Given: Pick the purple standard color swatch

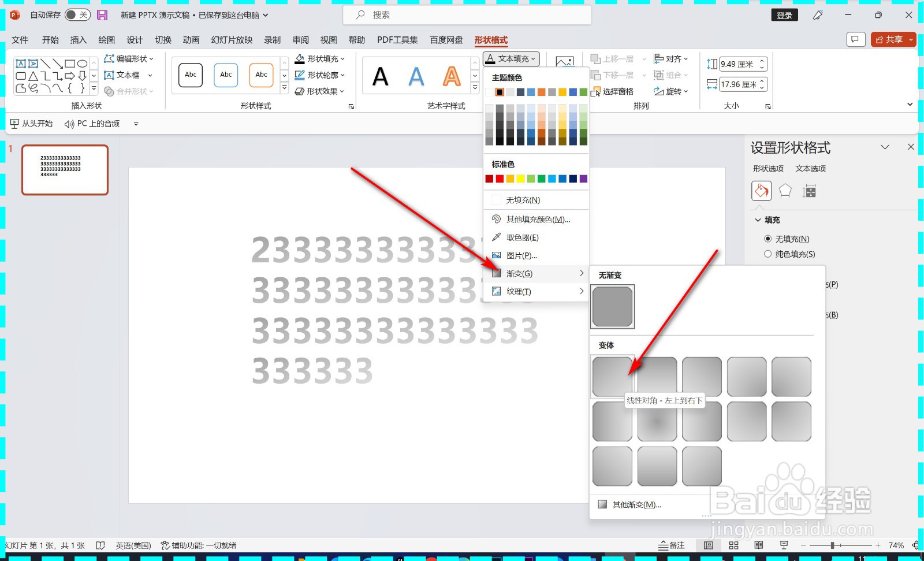Looking at the screenshot, I should coord(583,179).
